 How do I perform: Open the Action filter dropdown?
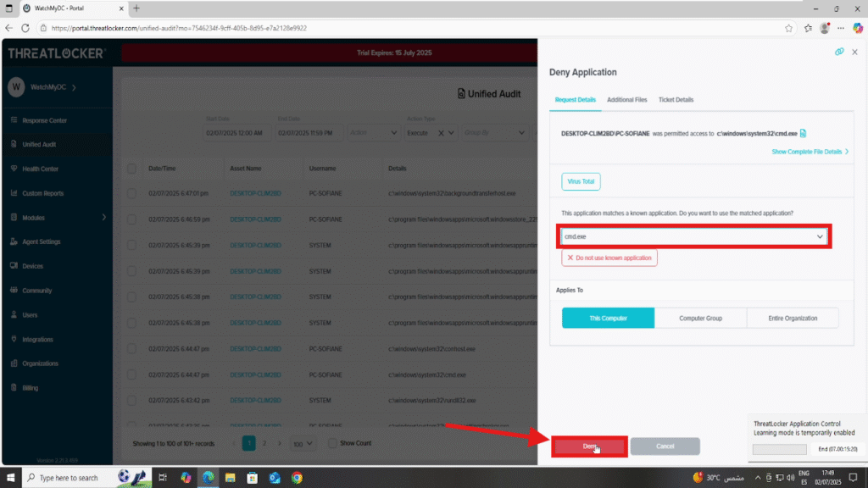[x=373, y=133]
